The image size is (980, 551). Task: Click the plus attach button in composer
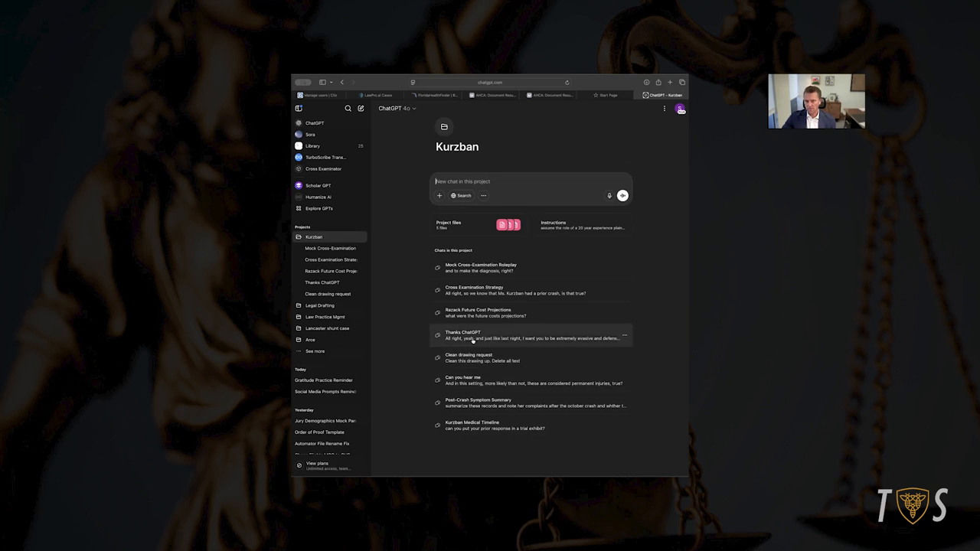(x=439, y=196)
